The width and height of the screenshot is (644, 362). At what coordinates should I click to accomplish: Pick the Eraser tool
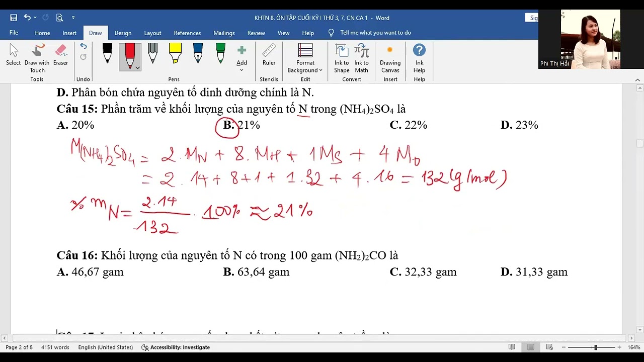tap(61, 55)
